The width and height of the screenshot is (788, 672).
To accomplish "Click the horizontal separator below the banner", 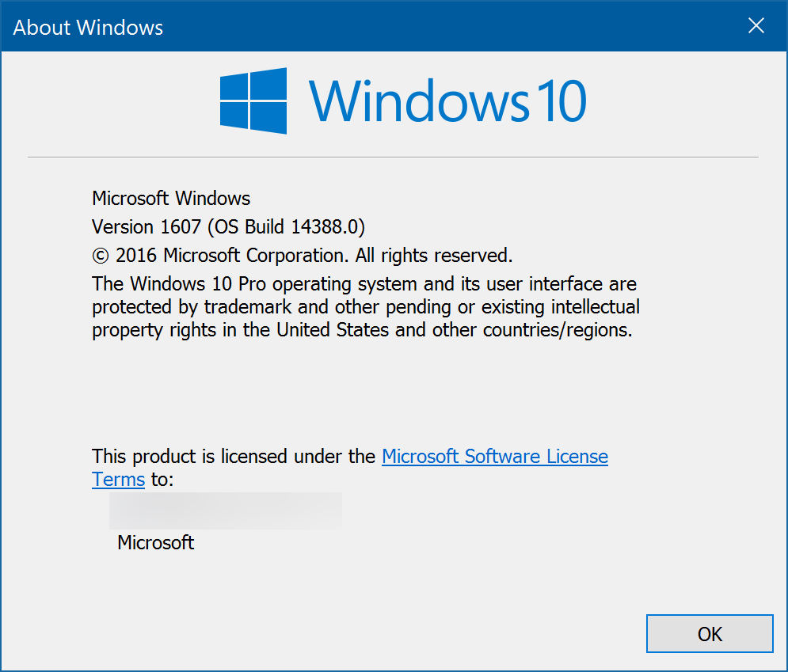I will pos(393,158).
